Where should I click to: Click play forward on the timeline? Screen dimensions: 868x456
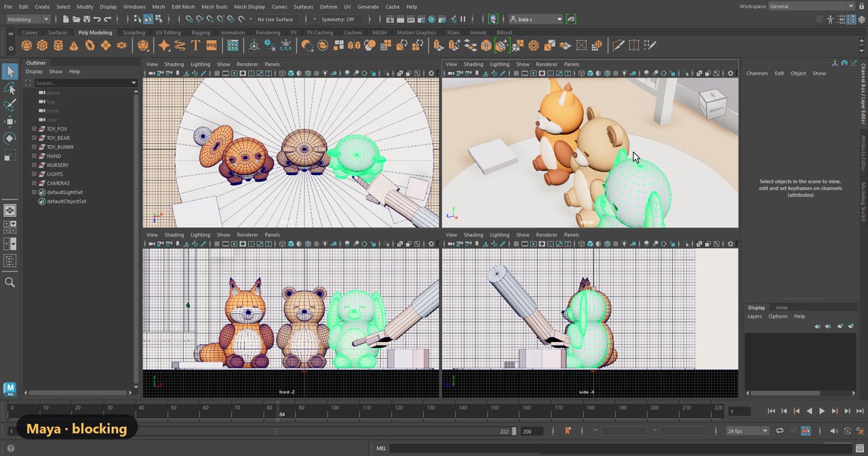coord(822,411)
